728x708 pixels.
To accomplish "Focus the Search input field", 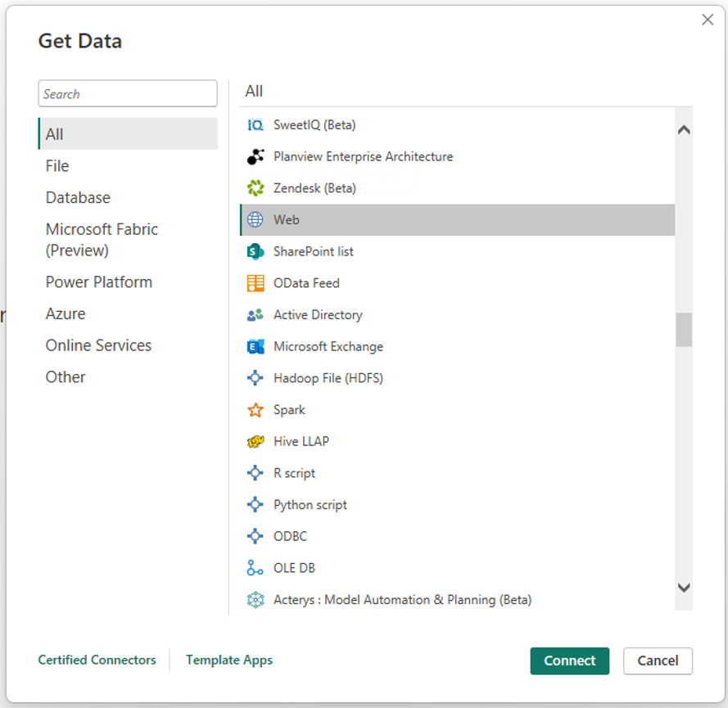I will [128, 94].
